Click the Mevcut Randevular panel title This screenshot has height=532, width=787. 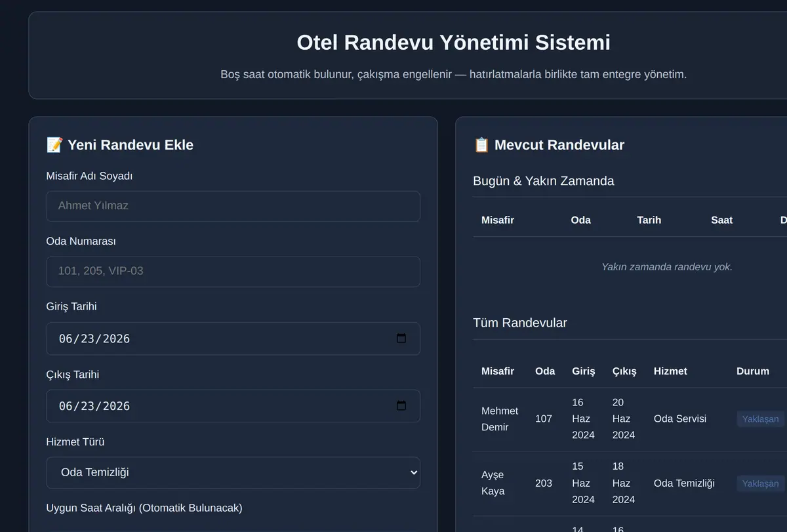pyautogui.click(x=549, y=145)
